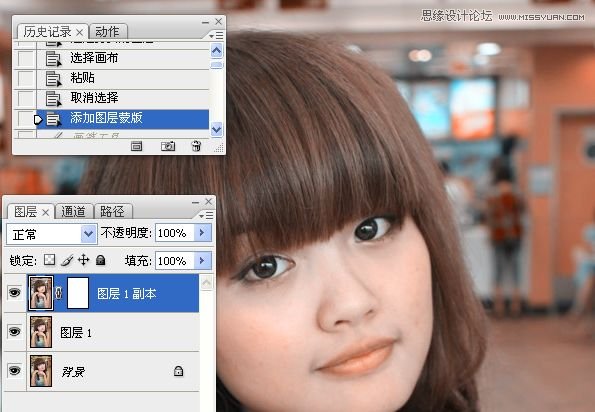Click the white layer mask thumbnail
Viewport: 595px width, 412px height.
pyautogui.click(x=78, y=293)
